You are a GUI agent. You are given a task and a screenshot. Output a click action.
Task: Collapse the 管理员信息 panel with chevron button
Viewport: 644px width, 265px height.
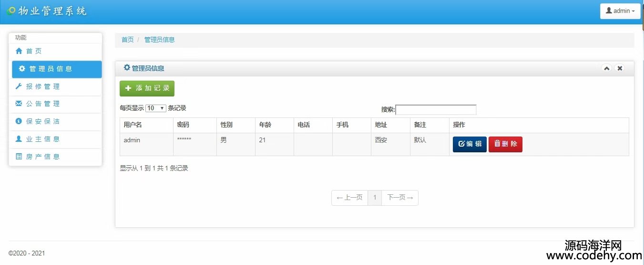[606, 68]
